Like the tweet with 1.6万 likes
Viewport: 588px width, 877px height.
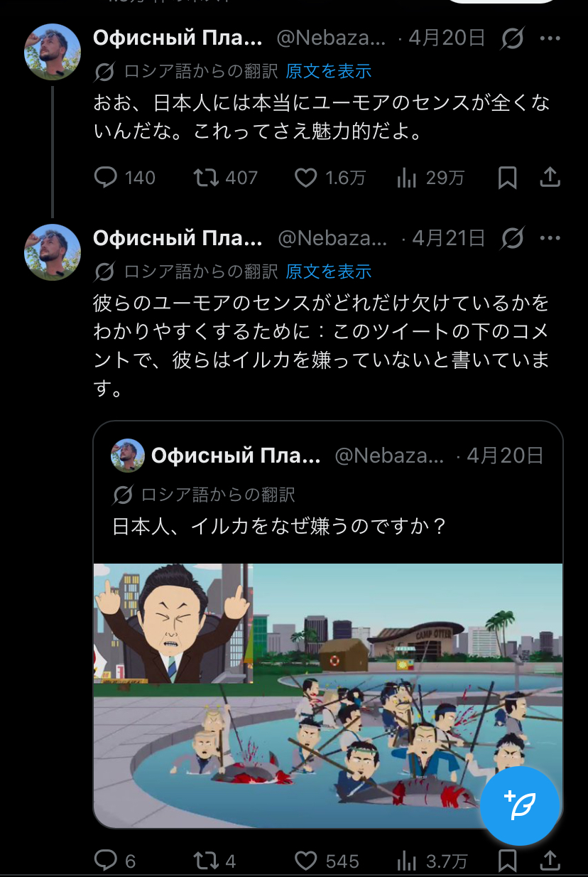pos(305,178)
